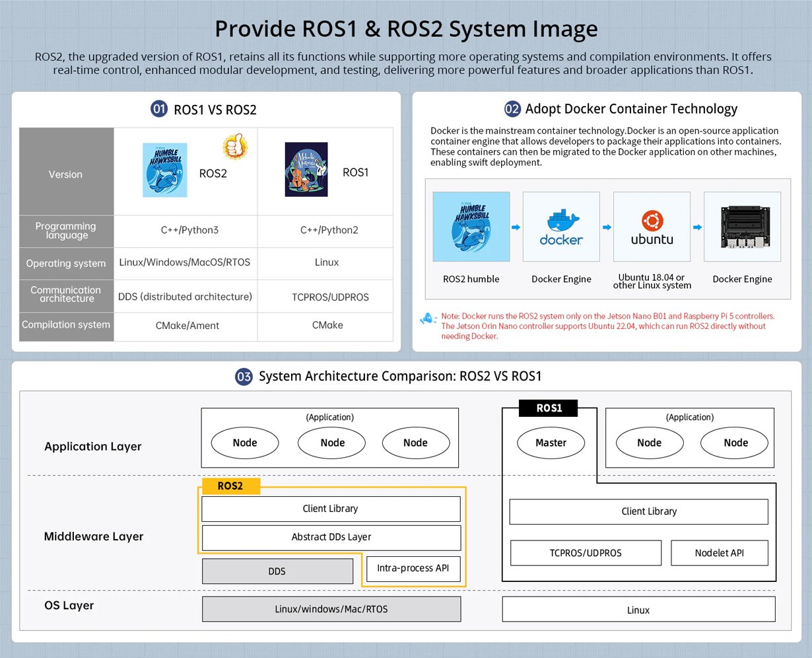Select the TCPROS/UDPROS middleware box
The width and height of the screenshot is (812, 658).
586,552
